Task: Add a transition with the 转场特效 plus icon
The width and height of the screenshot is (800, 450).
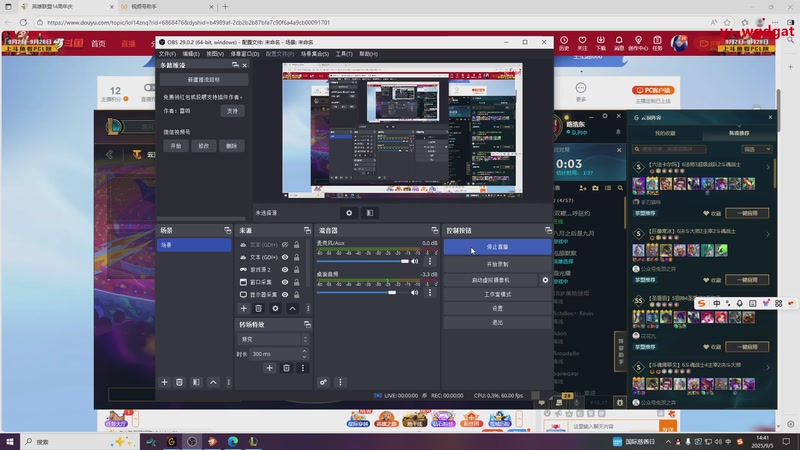Action: [x=269, y=368]
